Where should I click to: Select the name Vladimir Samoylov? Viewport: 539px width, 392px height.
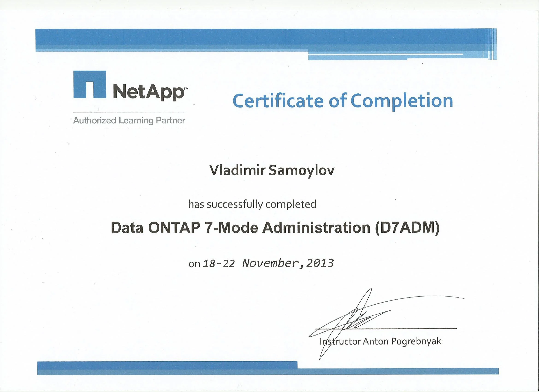pos(272,171)
